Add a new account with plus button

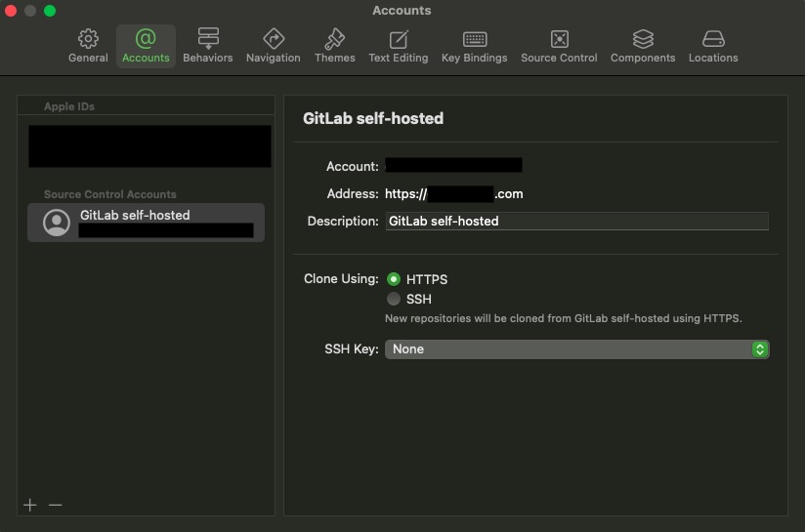click(x=30, y=505)
